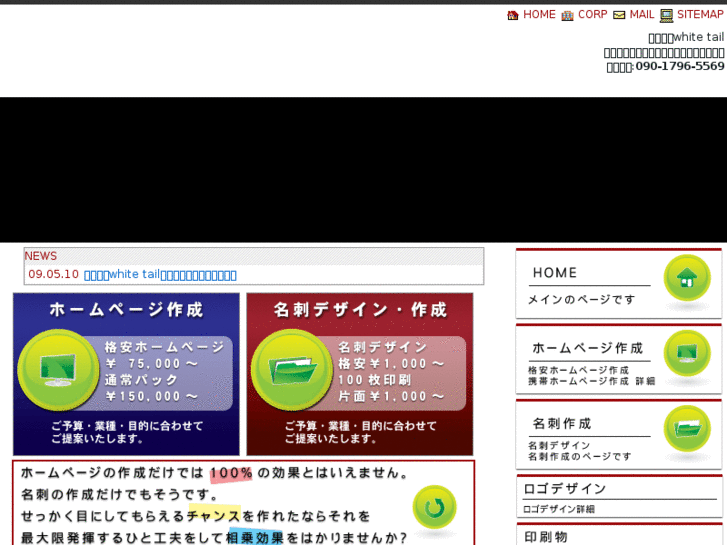
Task: Click the envelope MAIL icon
Action: tap(619, 16)
